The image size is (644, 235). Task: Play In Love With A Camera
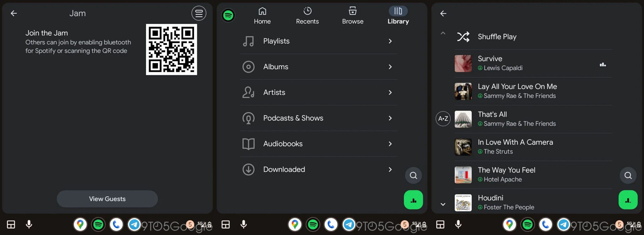click(x=533, y=147)
